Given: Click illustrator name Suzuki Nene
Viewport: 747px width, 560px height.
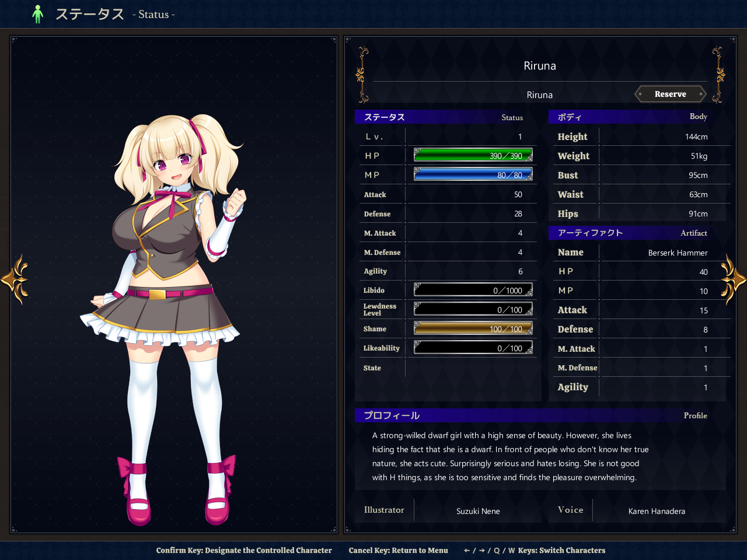Looking at the screenshot, I should (x=478, y=511).
